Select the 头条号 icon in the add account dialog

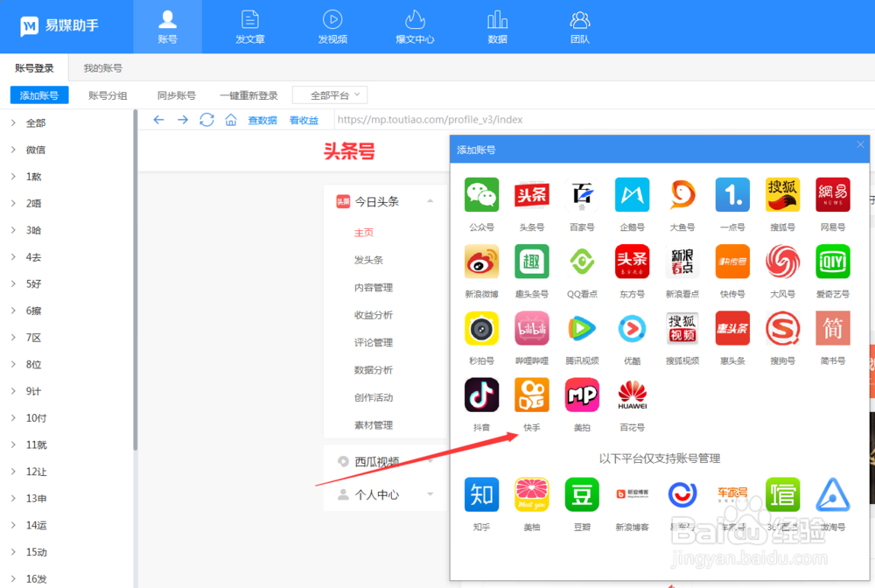pos(532,195)
